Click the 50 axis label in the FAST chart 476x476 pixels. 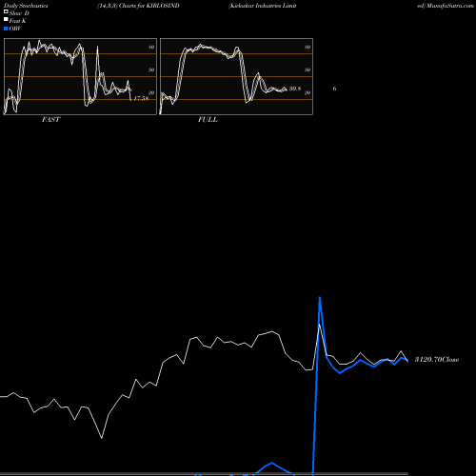click(x=151, y=69)
